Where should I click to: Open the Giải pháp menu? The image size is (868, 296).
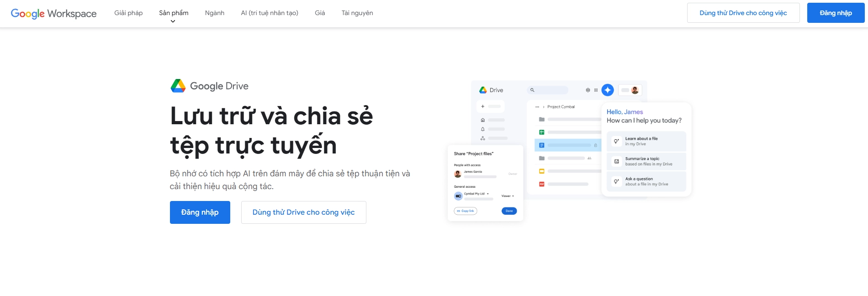[128, 13]
